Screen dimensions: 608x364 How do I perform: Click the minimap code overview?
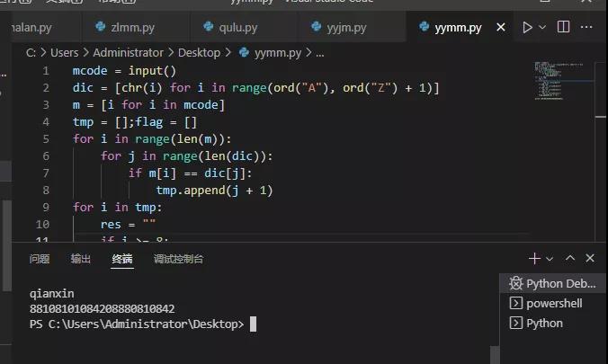pos(559,81)
